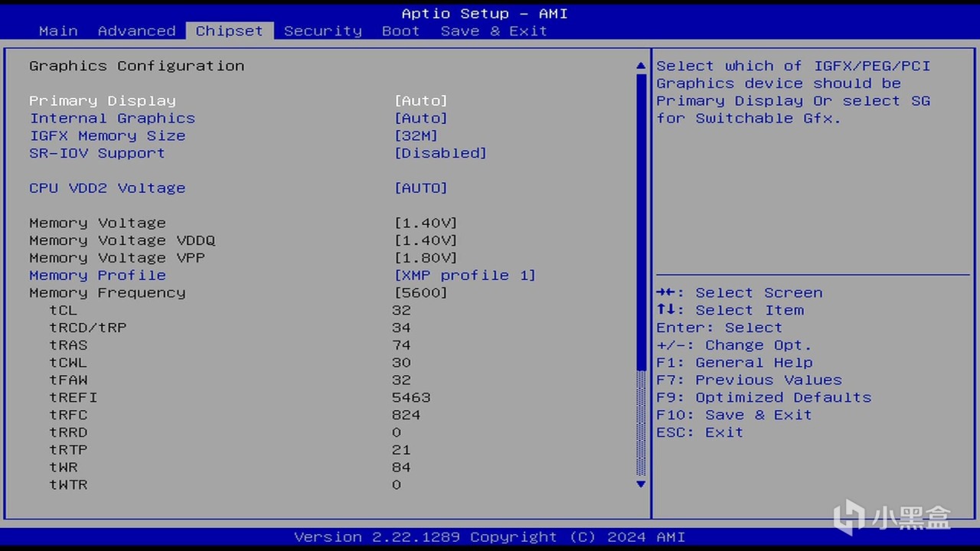980x551 pixels.
Task: Select the tRTP timing row
Action: [x=68, y=450]
